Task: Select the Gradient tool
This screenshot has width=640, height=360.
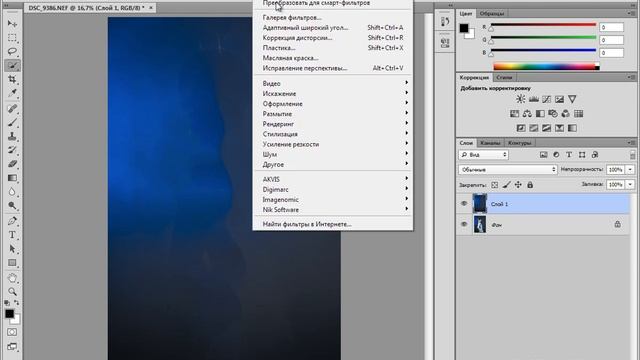Action: 12,178
